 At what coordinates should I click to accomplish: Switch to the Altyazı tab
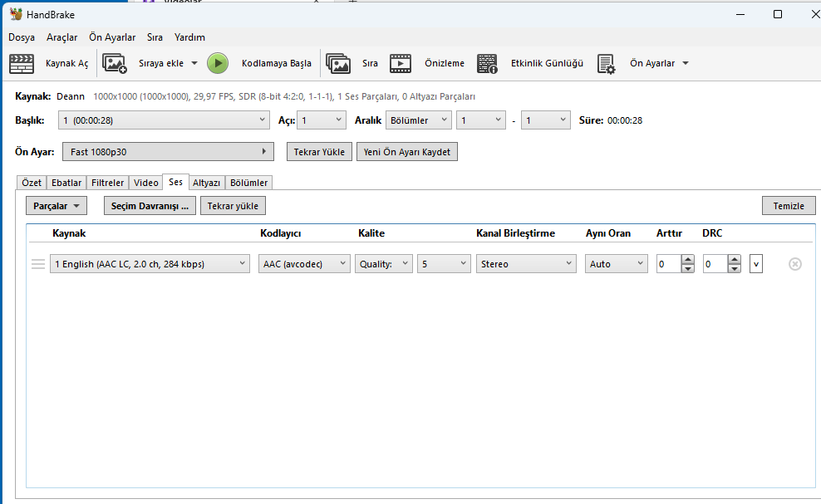(x=206, y=183)
